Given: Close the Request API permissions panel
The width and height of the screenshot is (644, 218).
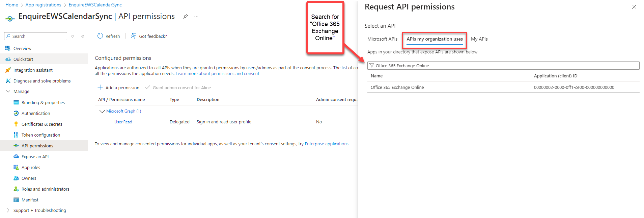Looking at the screenshot, I should (634, 7).
